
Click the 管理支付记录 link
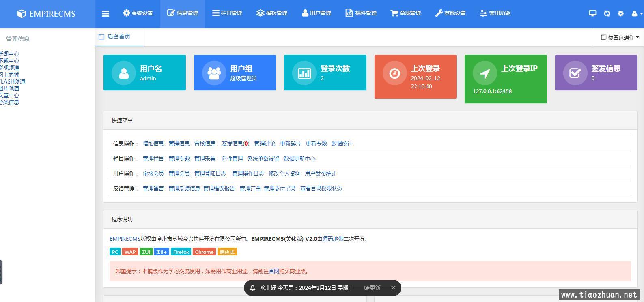click(280, 188)
